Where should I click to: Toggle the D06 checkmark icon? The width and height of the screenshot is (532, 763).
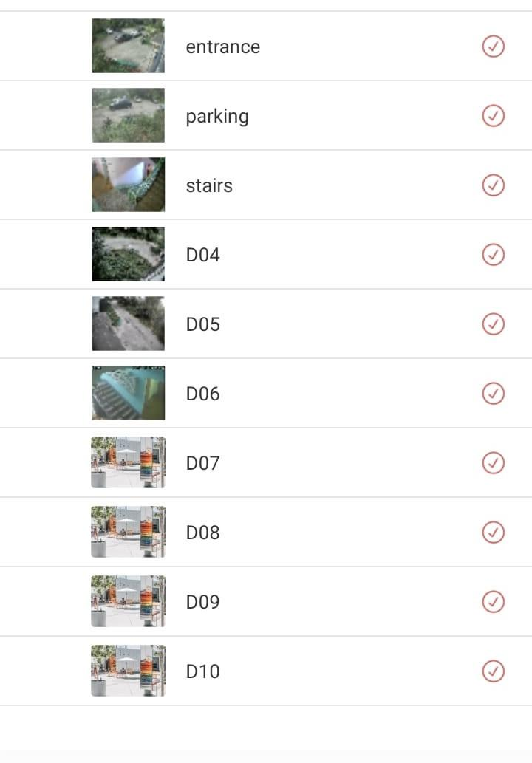[493, 394]
